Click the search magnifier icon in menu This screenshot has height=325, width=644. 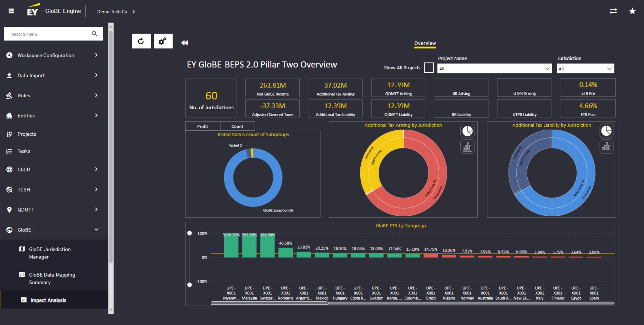pos(94,34)
